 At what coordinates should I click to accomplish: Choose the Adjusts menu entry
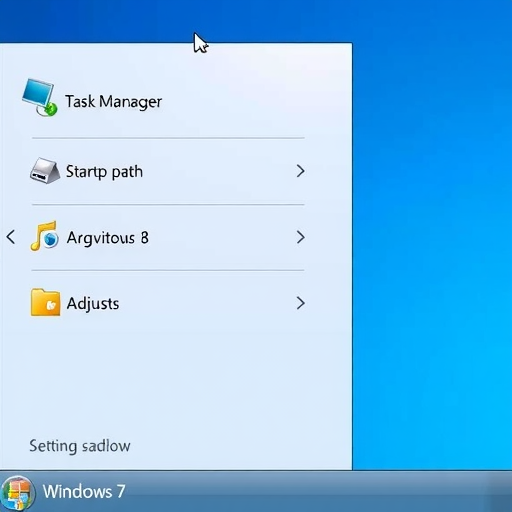[x=168, y=303]
